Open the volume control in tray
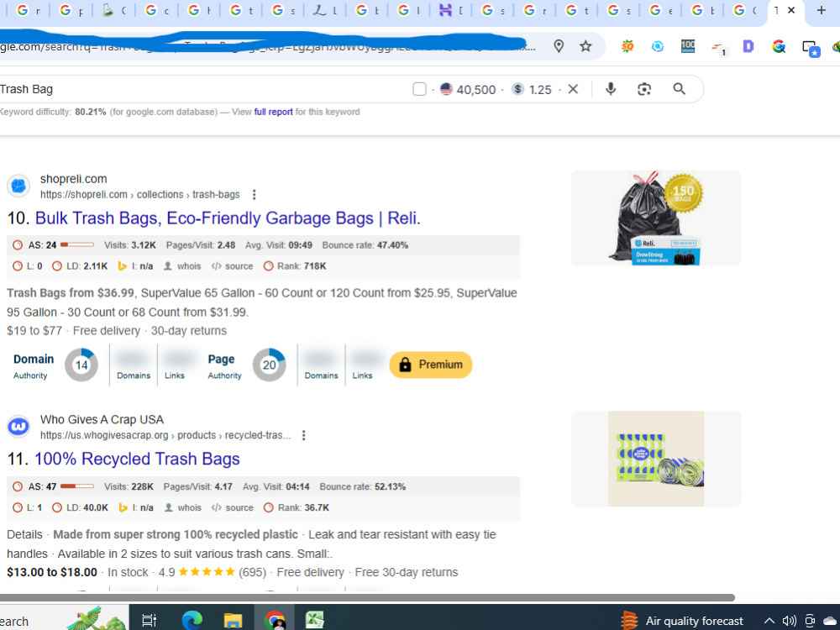 click(x=789, y=621)
